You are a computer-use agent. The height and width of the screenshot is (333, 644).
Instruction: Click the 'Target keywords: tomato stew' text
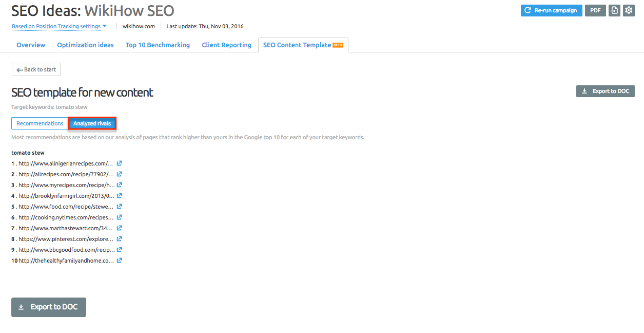coord(49,107)
